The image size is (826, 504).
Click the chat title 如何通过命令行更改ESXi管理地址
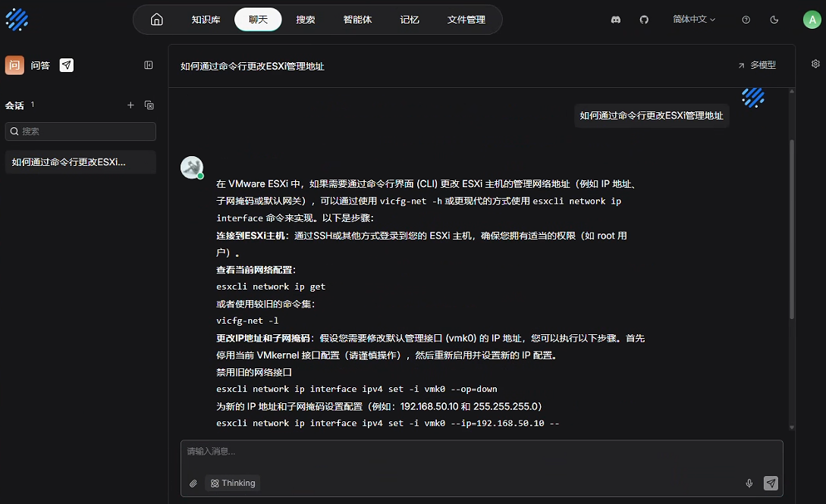[253, 66]
